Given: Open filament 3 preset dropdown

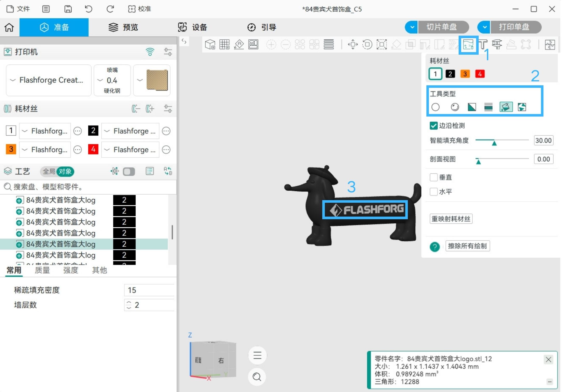Looking at the screenshot, I should [x=45, y=150].
